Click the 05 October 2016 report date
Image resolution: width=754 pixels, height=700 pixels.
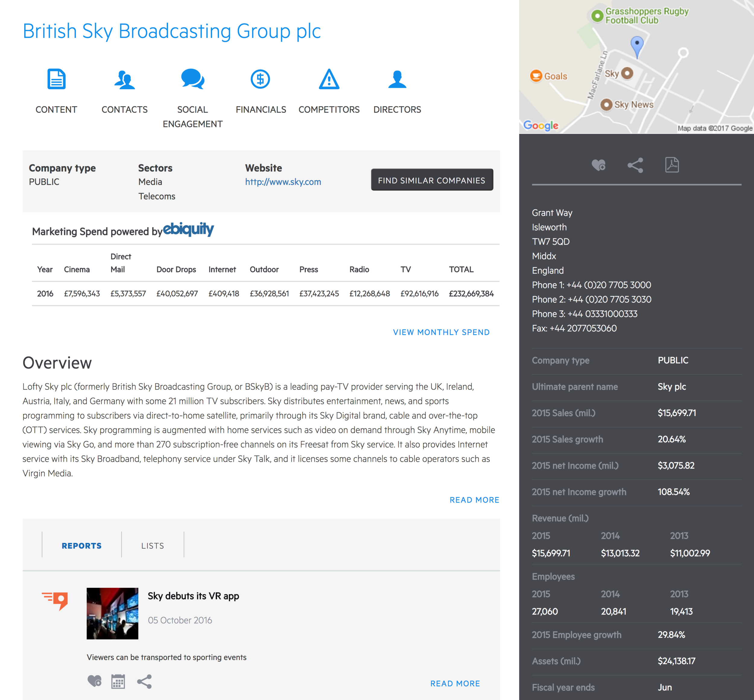(x=180, y=620)
